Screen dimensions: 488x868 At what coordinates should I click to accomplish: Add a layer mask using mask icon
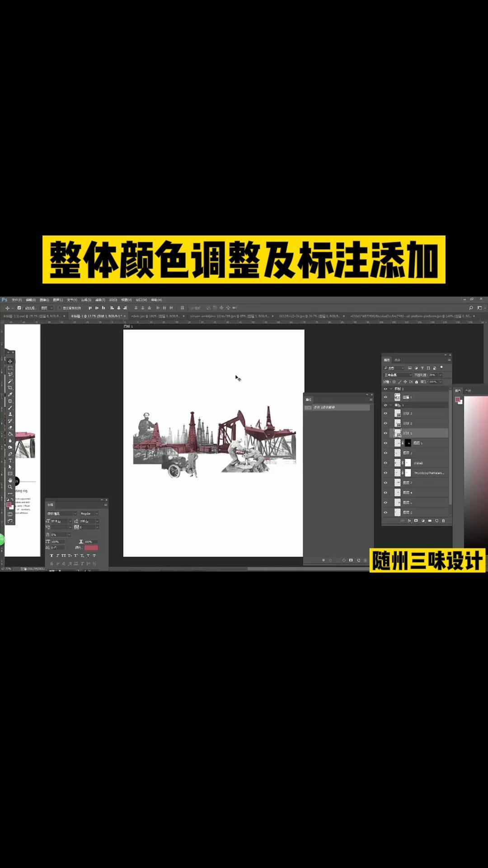[416, 521]
